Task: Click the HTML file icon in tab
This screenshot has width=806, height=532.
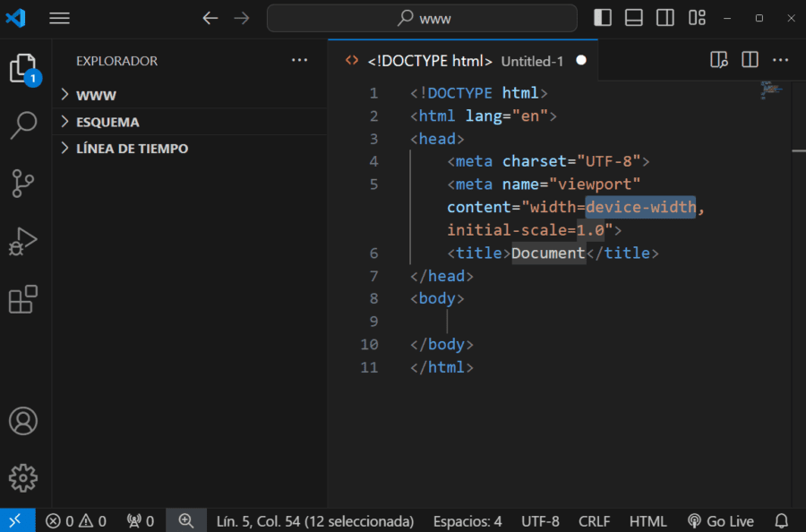Action: tap(352, 60)
